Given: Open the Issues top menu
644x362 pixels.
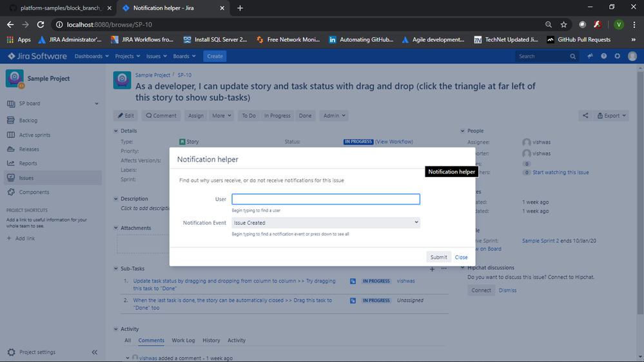Looking at the screenshot, I should click(157, 56).
